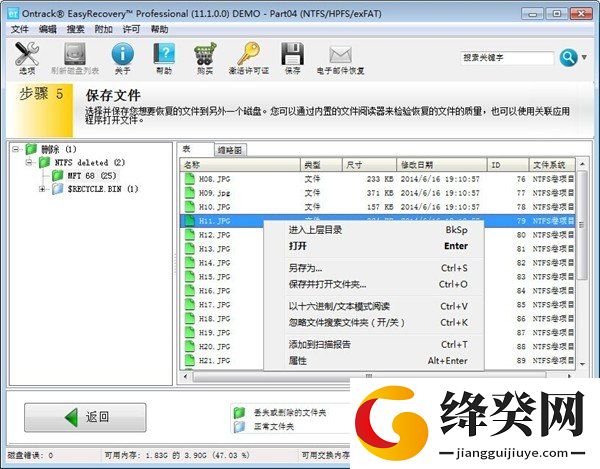Screen dimensions: 600x469
Task: Open the 编辑 menu
Action: (x=48, y=29)
